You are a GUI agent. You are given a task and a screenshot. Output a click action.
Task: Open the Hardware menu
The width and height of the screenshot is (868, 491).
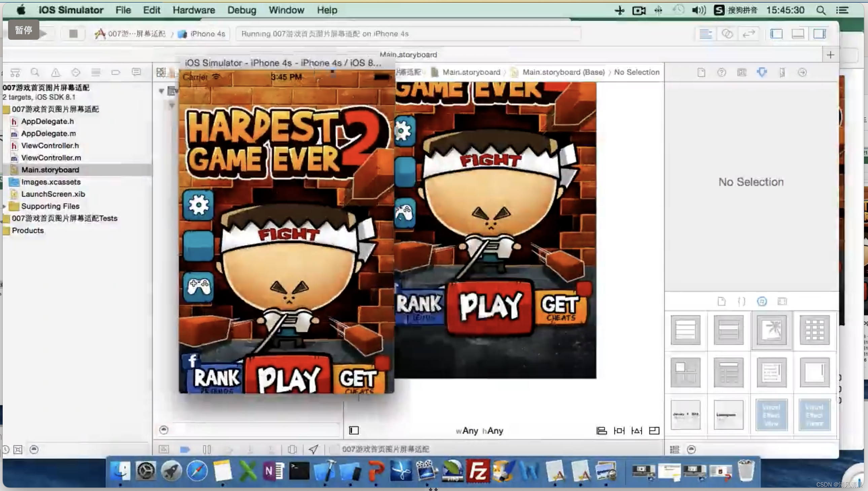coord(194,10)
